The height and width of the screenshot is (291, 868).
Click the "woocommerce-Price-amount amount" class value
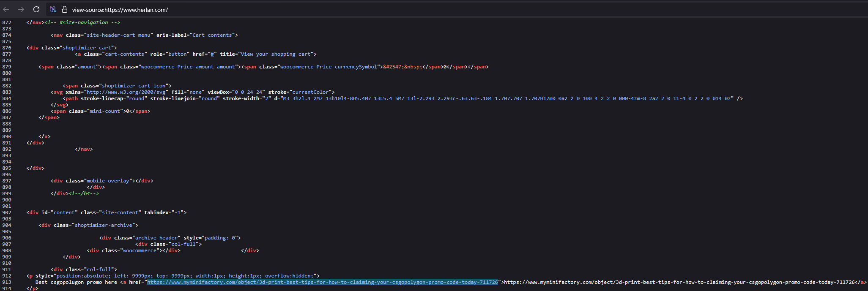(188, 67)
